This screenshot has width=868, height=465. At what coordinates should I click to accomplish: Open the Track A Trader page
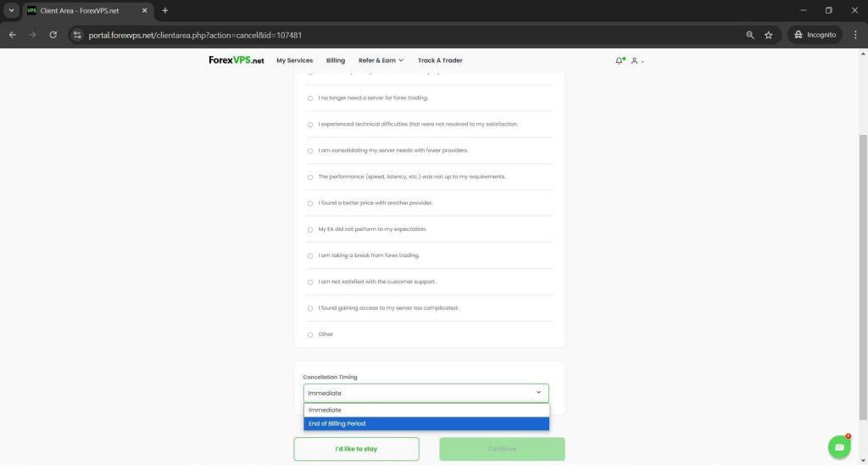440,60
